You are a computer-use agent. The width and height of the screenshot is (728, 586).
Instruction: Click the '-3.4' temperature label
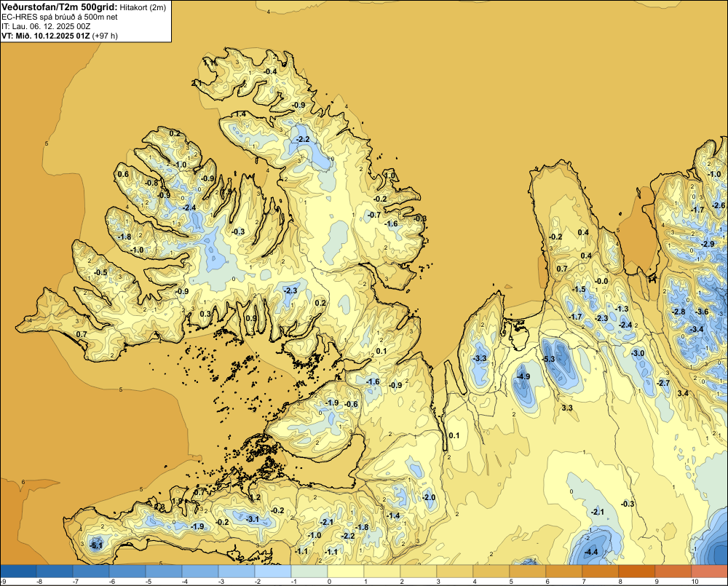697,329
